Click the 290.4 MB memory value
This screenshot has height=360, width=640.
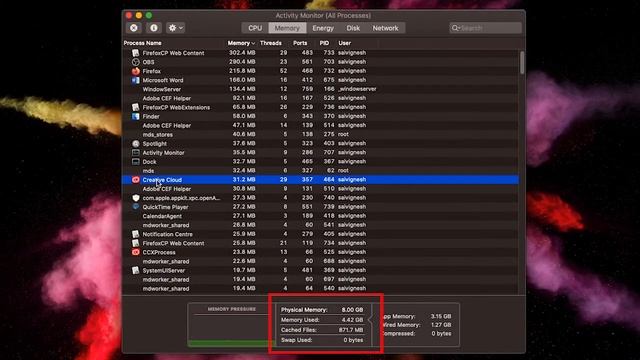242,62
